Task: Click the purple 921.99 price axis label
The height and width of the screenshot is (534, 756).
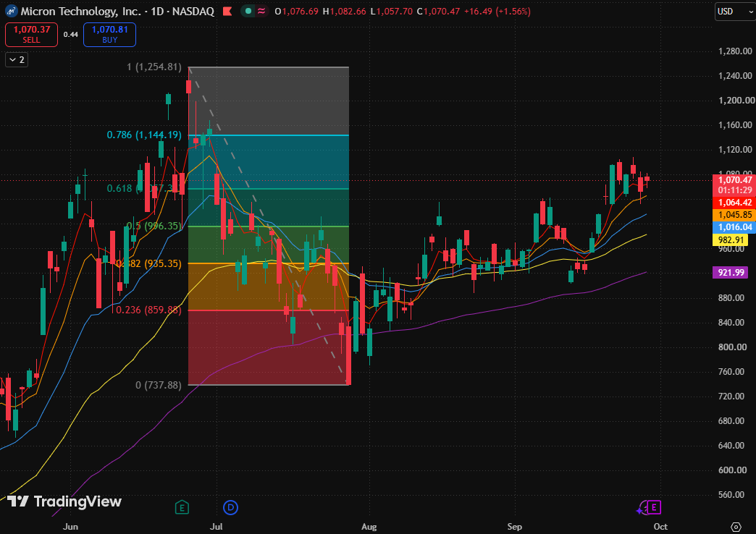Action: tap(731, 273)
